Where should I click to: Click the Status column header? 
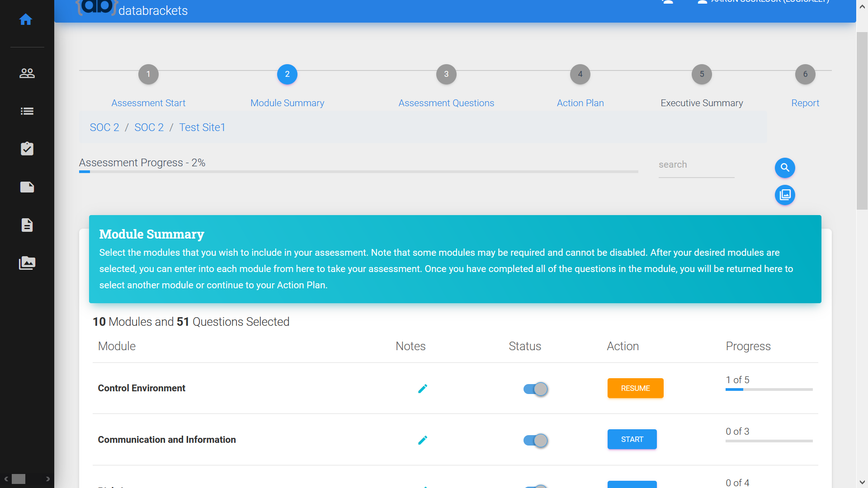coord(525,346)
